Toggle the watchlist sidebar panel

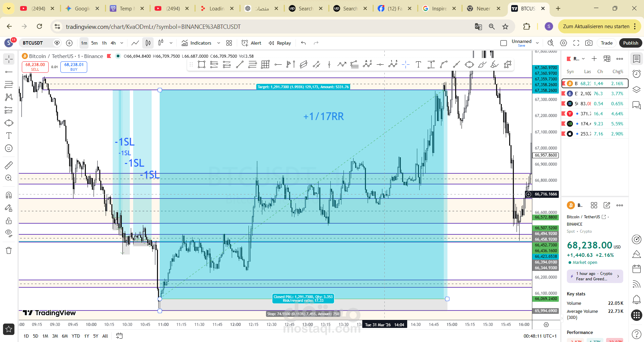coord(636,59)
